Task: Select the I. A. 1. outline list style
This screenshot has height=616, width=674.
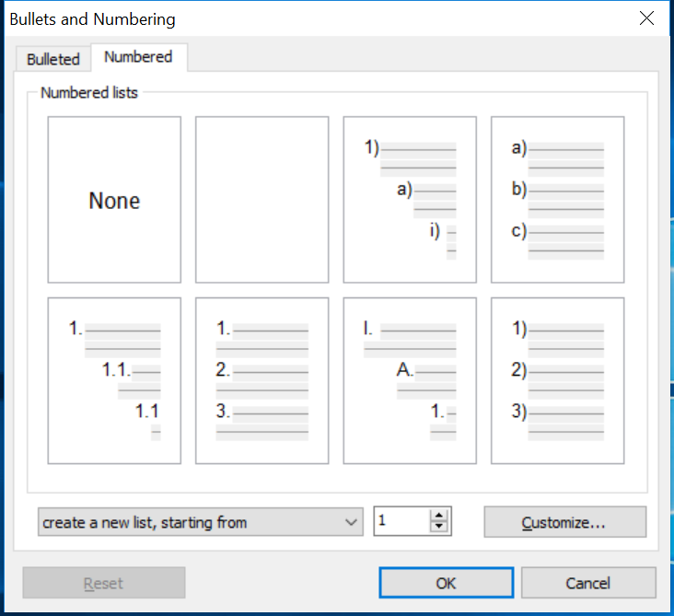Action: pos(410,380)
